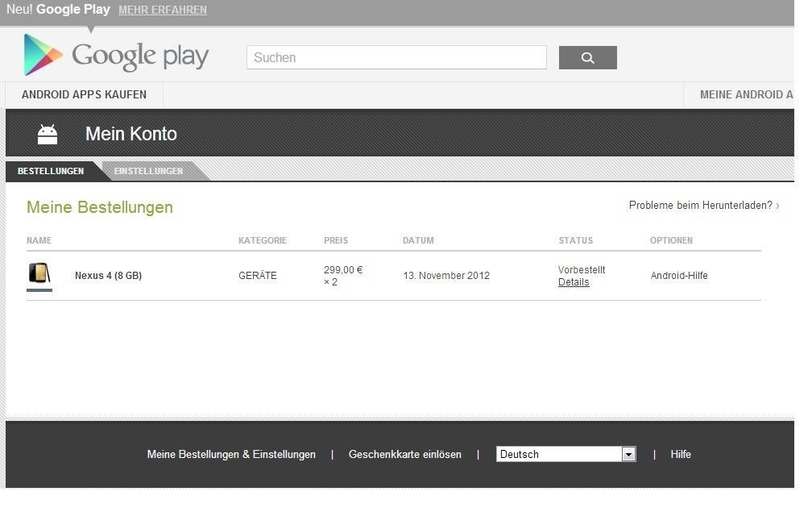This screenshot has width=812, height=508.
Task: Click the Google Play logo
Action: pos(116,55)
